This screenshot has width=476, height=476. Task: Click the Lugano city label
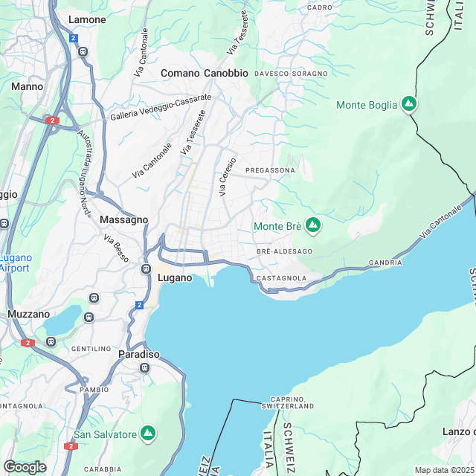pos(175,278)
